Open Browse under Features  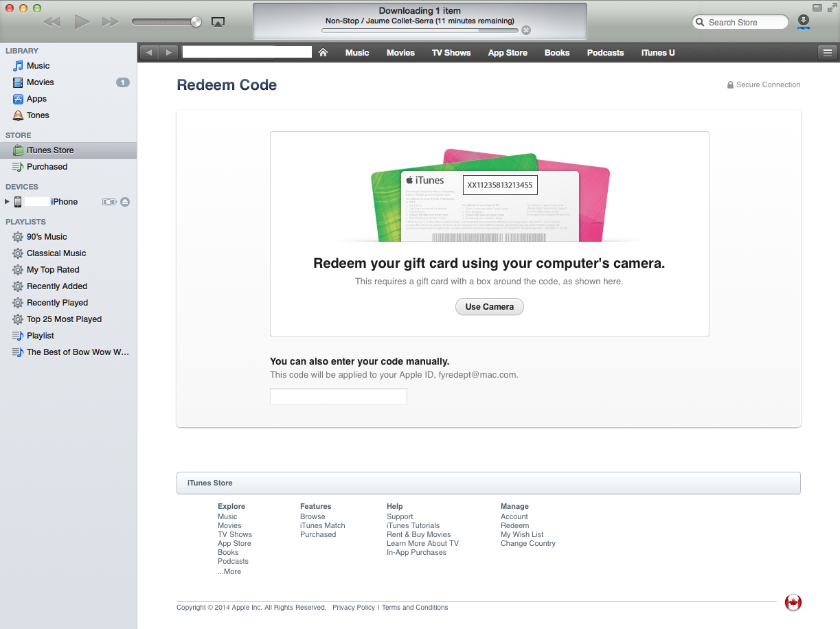tap(313, 517)
